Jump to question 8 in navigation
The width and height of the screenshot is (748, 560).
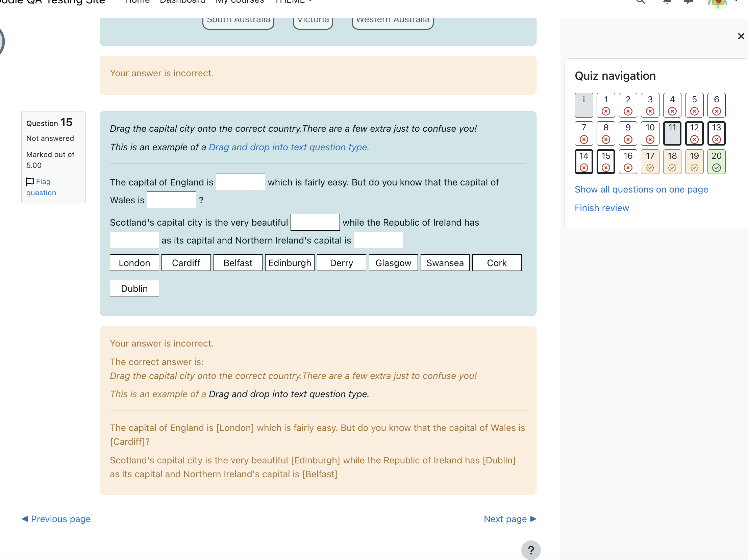click(x=606, y=133)
